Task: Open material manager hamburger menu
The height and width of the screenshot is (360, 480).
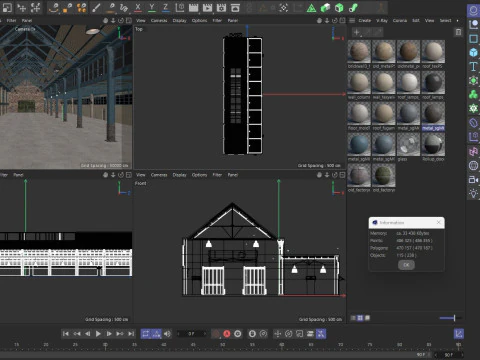Action: pyautogui.click(x=352, y=20)
